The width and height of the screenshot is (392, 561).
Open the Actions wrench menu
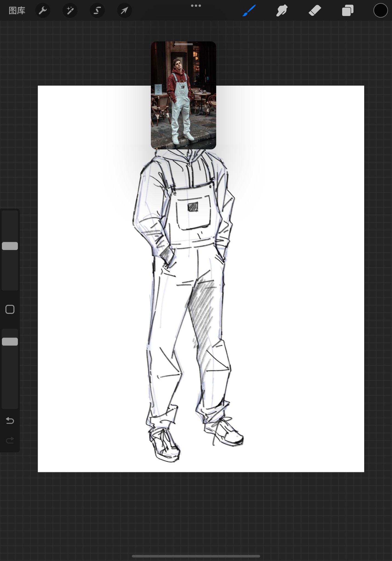coord(43,11)
